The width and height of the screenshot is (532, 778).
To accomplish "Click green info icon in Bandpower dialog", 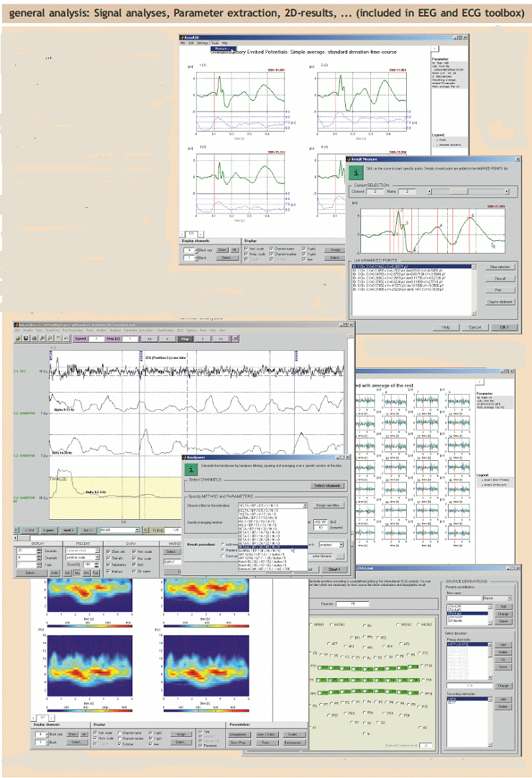I will (x=191, y=470).
